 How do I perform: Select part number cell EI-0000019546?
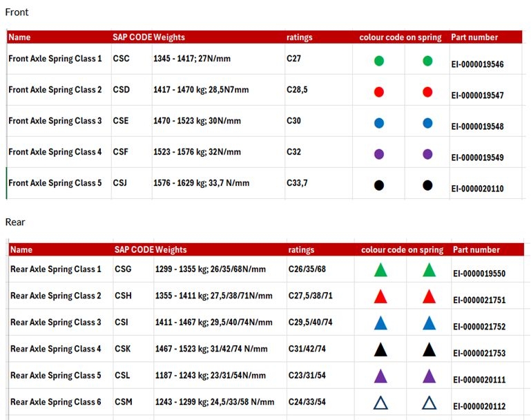[477, 64]
